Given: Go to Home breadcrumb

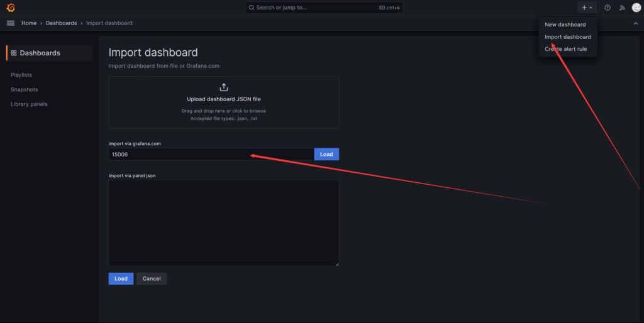Looking at the screenshot, I should coord(29,23).
